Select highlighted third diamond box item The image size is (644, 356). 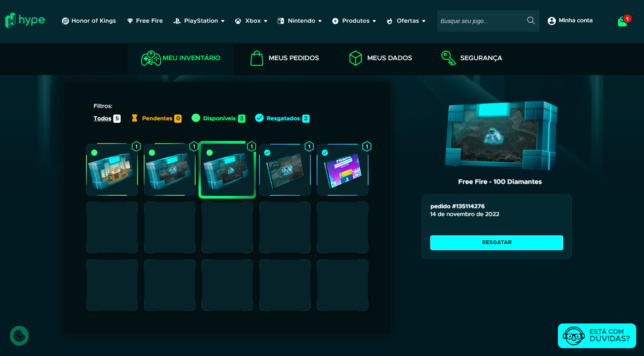227,170
